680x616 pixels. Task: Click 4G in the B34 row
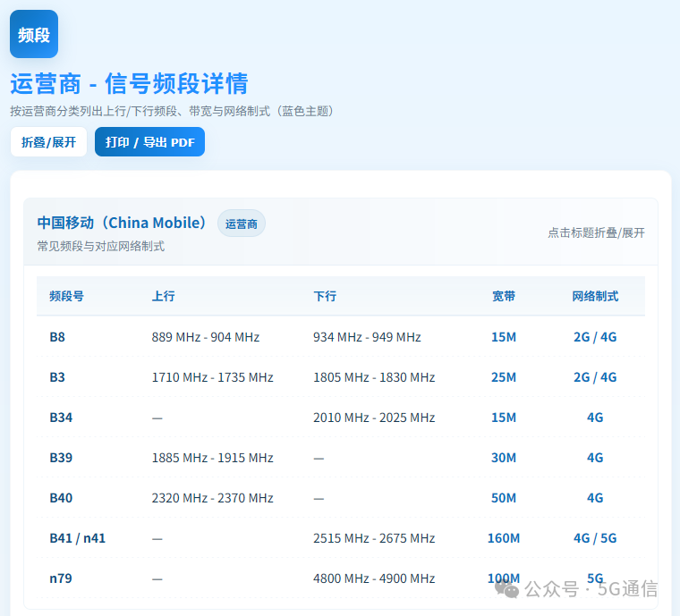[595, 418]
